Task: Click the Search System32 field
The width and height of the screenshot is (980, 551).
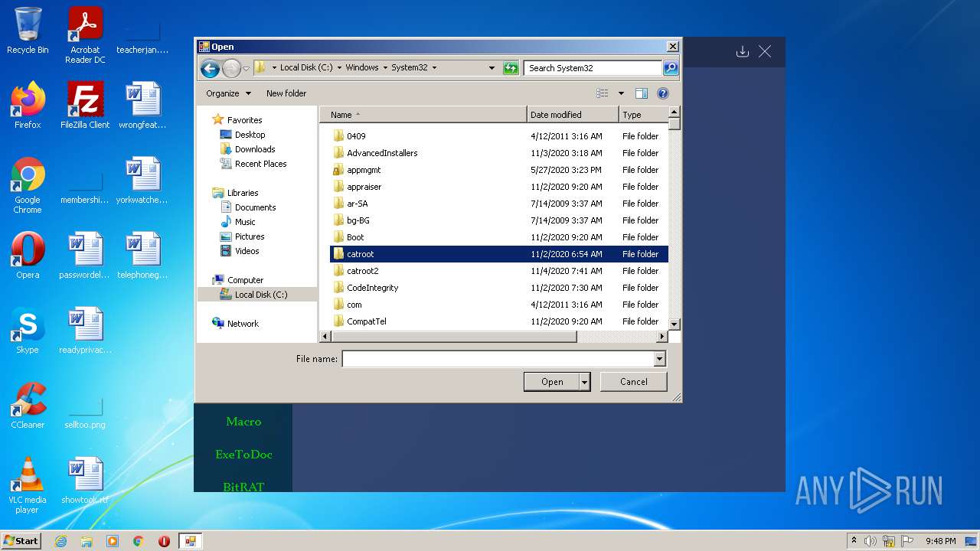Action: [x=593, y=68]
